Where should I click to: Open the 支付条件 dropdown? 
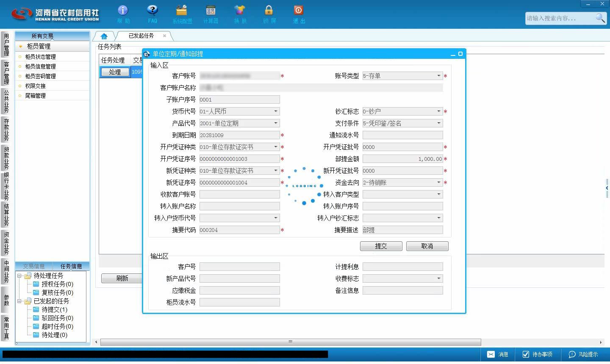[439, 123]
